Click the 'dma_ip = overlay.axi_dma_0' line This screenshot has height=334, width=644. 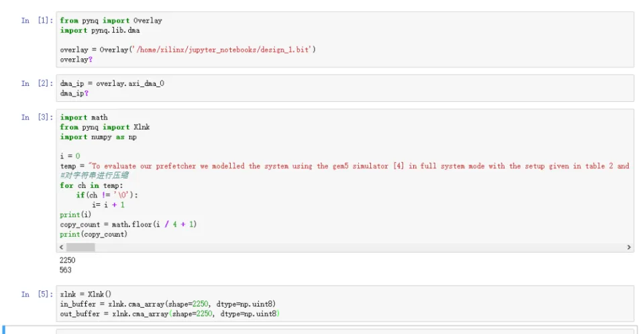pos(112,84)
